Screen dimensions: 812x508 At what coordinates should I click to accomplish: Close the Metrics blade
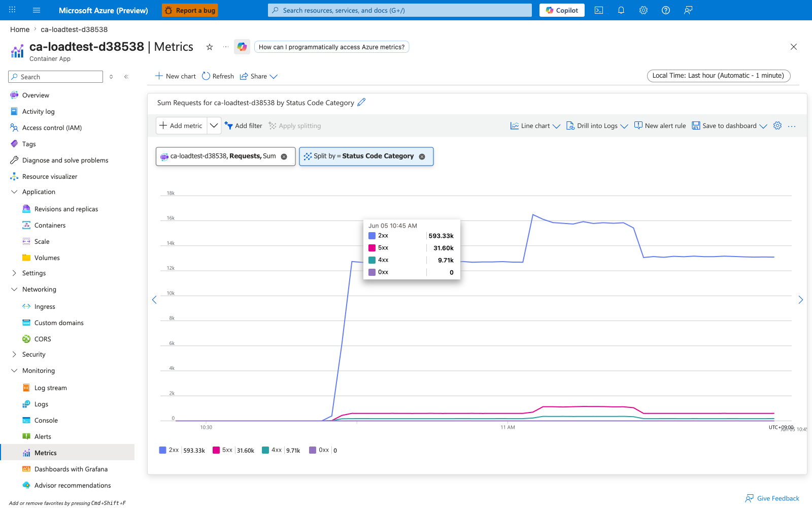794,47
